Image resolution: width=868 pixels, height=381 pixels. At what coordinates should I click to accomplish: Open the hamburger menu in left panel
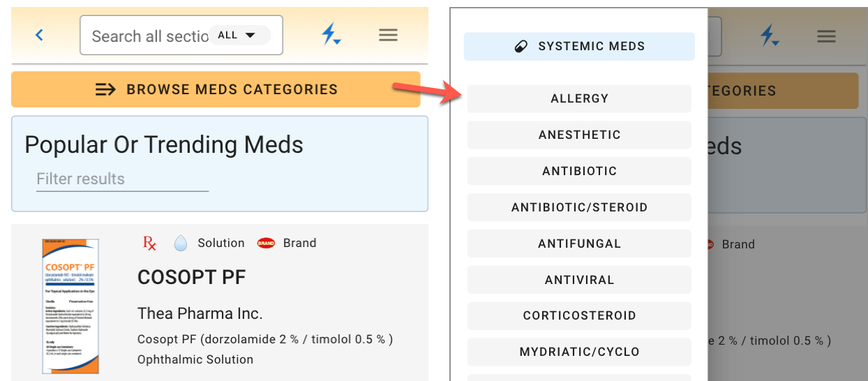(x=388, y=35)
